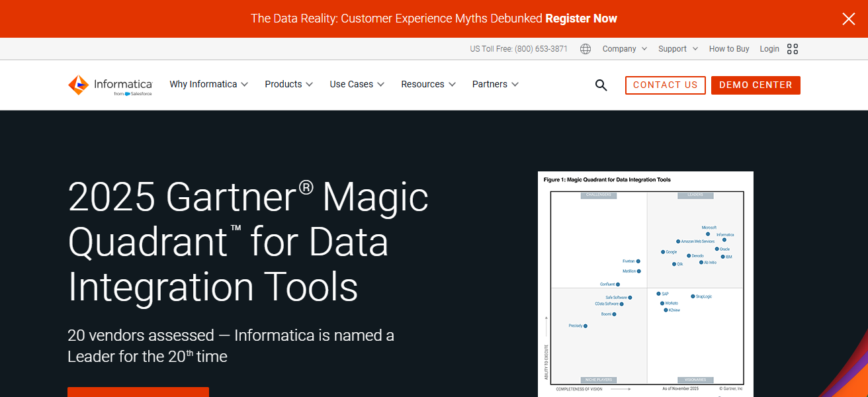This screenshot has width=868, height=397.
Task: Go to the Demo Center button
Action: tap(756, 85)
